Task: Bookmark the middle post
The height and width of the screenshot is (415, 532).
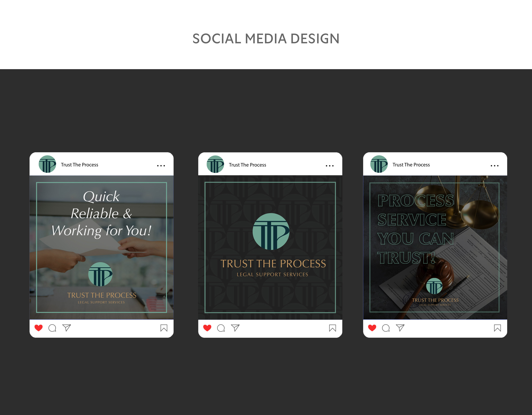Action: 332,328
